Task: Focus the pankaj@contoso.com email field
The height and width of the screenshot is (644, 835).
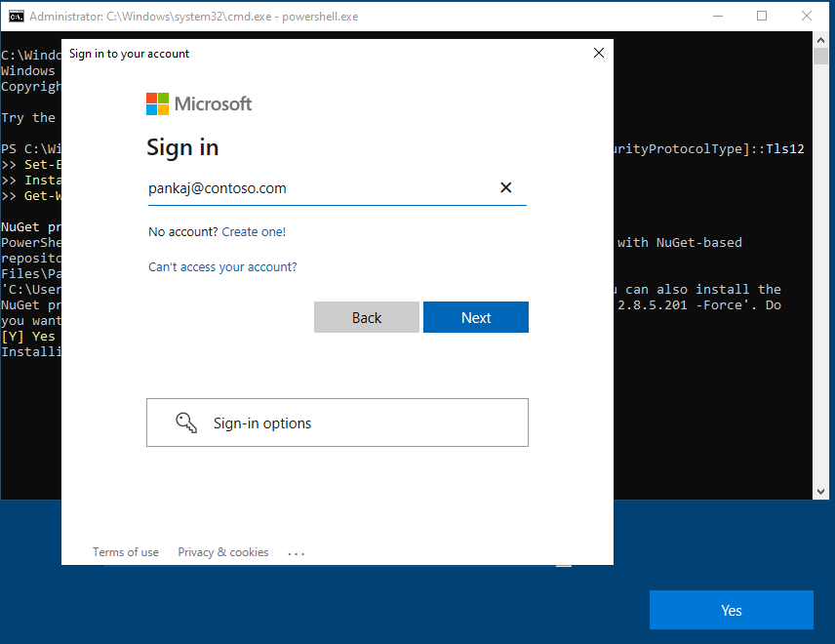Action: click(317, 188)
